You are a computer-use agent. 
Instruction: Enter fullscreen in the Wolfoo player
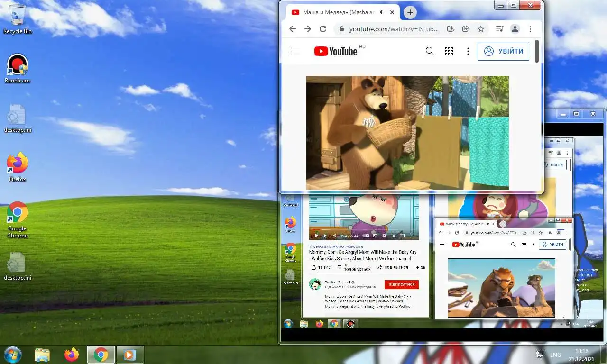[411, 236]
